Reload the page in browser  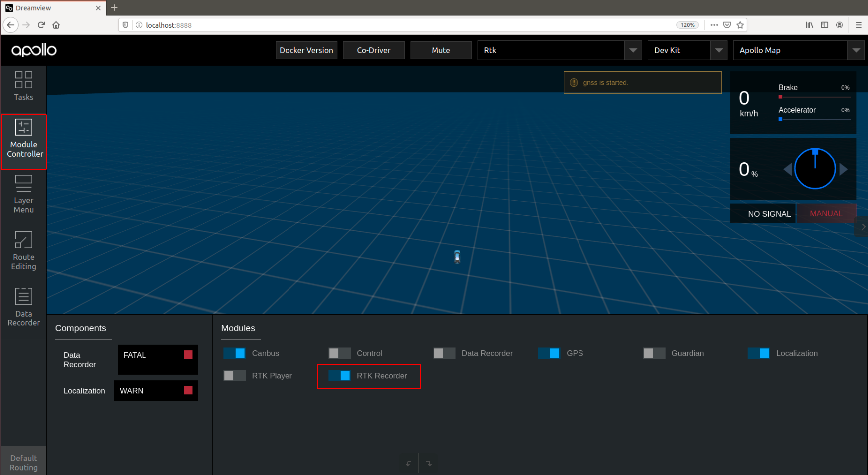click(x=41, y=25)
